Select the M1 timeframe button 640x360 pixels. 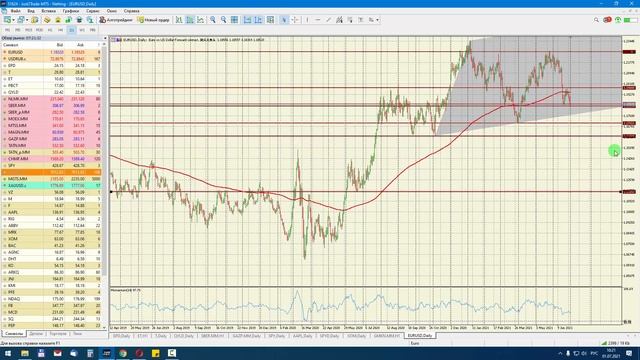7,30
